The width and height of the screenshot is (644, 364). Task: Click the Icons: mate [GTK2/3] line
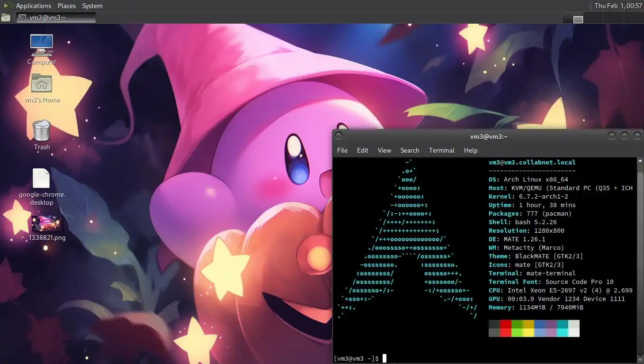coord(527,265)
